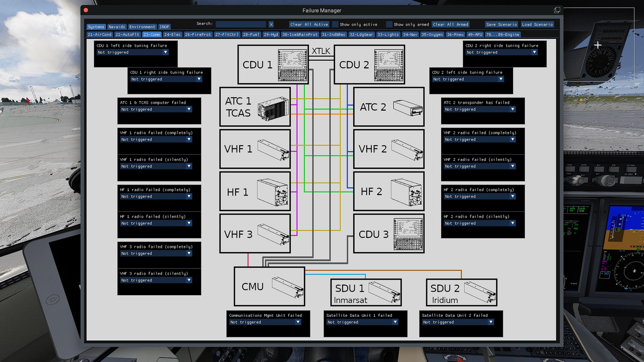Open the 49-APU chapter tab
Viewport: 644px width, 362px height.
[x=475, y=35]
